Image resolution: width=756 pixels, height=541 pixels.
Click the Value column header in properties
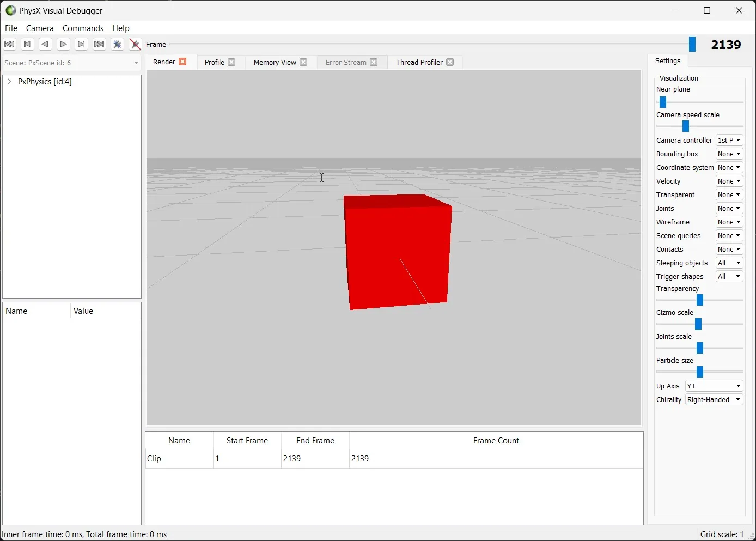coord(106,311)
